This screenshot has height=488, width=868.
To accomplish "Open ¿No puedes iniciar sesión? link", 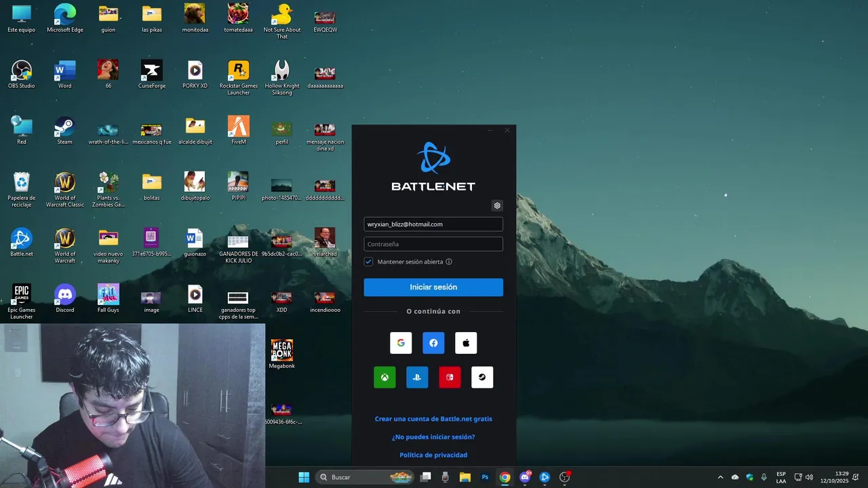I will [x=433, y=437].
